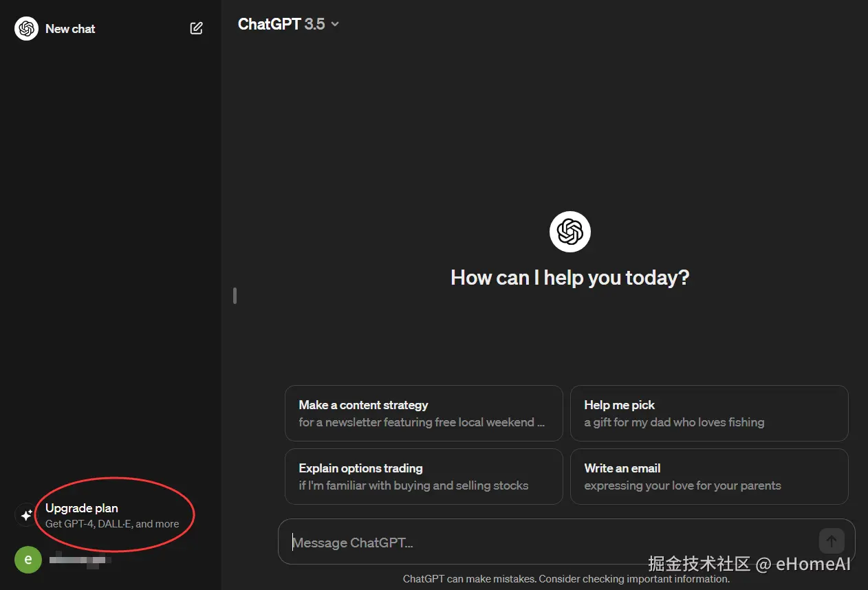
Task: Click 'Get GPT-4, DALL·E, and more' text
Action: 112,523
